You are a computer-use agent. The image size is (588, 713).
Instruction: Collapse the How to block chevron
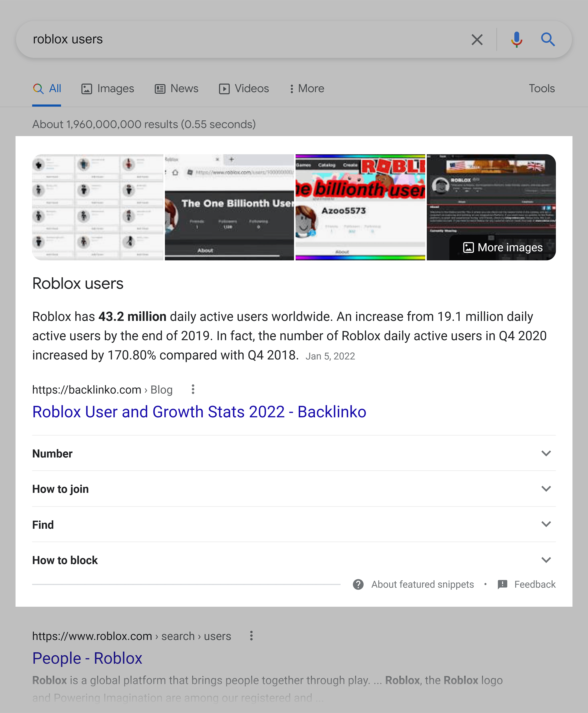[546, 560]
